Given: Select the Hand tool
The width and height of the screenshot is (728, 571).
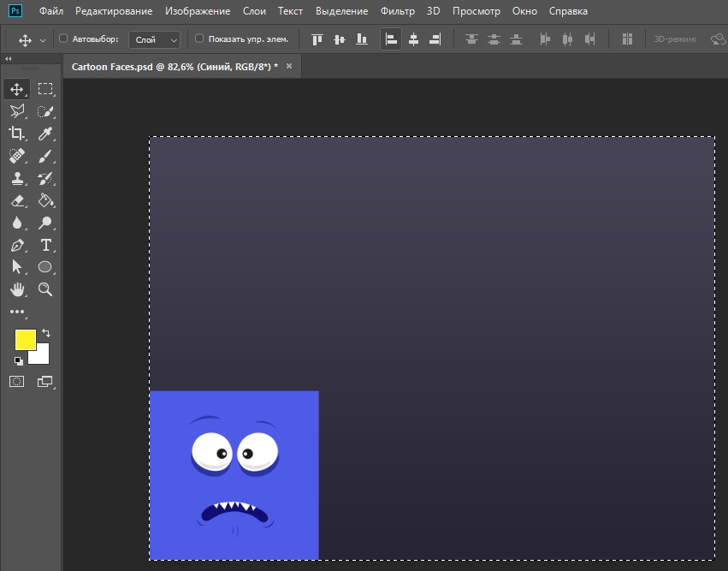Looking at the screenshot, I should point(16,289).
